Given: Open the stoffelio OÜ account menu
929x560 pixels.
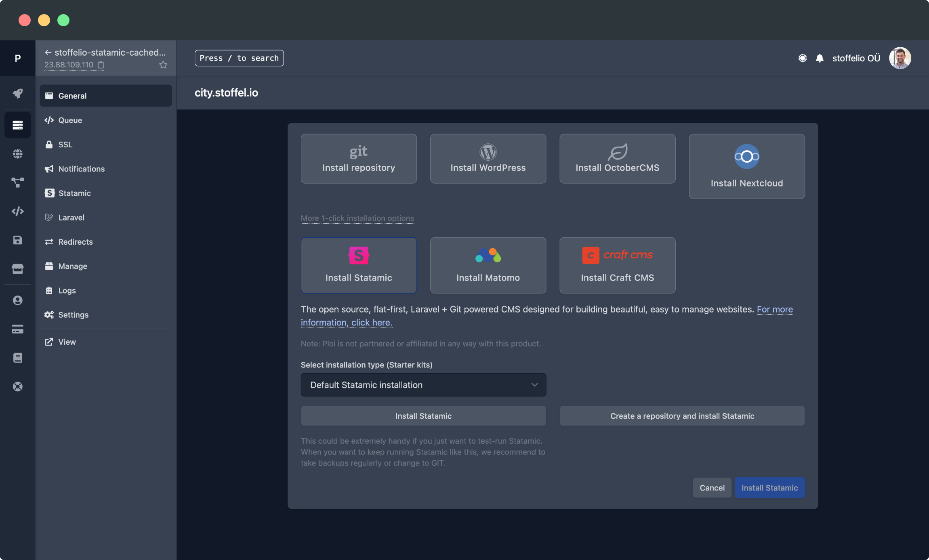Looking at the screenshot, I should [856, 58].
